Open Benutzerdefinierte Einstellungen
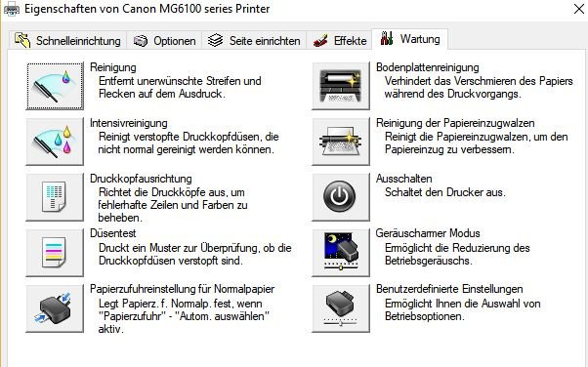The image size is (588, 367). 341,308
